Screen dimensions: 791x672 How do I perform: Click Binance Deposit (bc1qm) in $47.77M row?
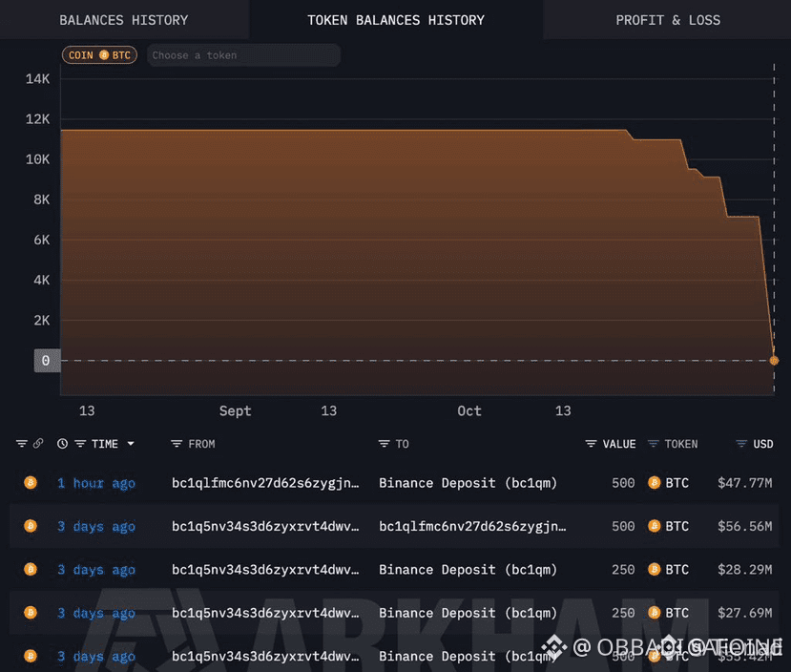(468, 483)
